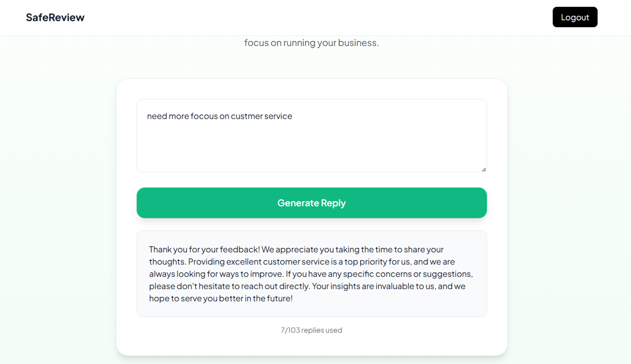The width and height of the screenshot is (631, 364).
Task: Click the green Generate Reply bar
Action: pos(311,203)
